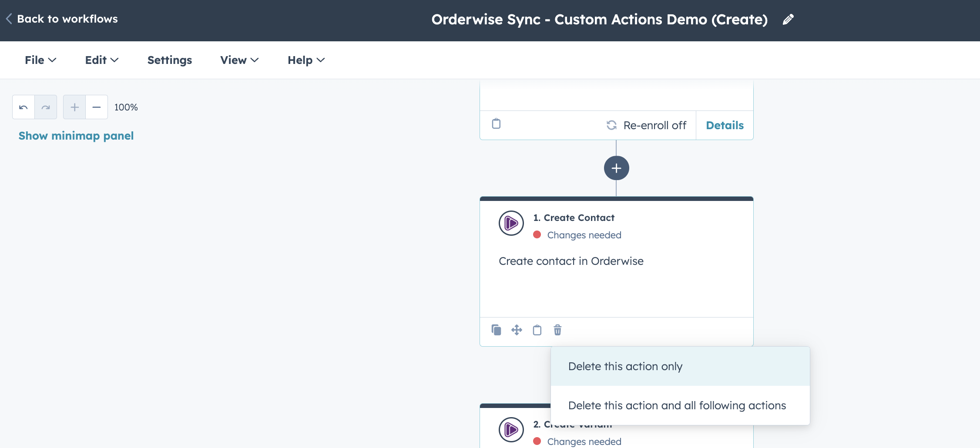Open the View menu
This screenshot has width=980, height=448.
239,60
